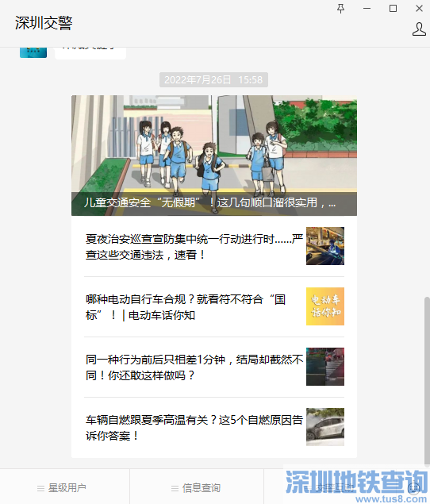Maximize the chat window
This screenshot has width=430, height=504.
[x=393, y=9]
